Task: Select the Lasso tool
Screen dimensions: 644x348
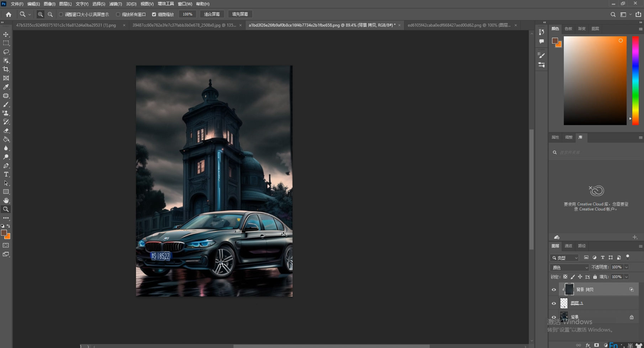Action: pyautogui.click(x=6, y=52)
